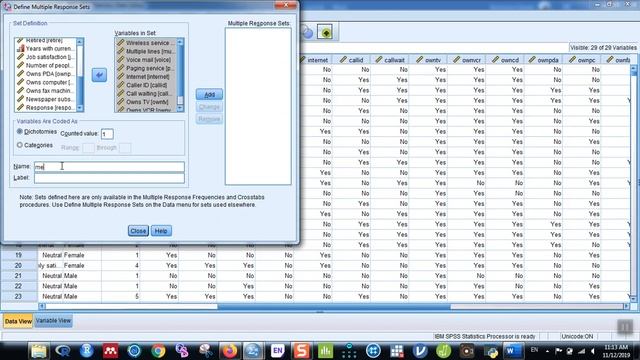Select 'Caller ID [callid]' in Variables in Set
This screenshot has width=640, height=360.
[x=146, y=85]
